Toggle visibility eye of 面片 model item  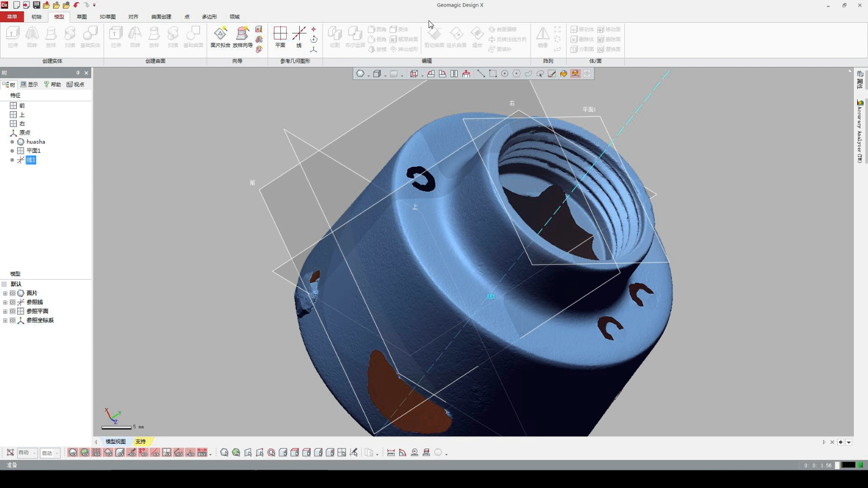[12, 293]
